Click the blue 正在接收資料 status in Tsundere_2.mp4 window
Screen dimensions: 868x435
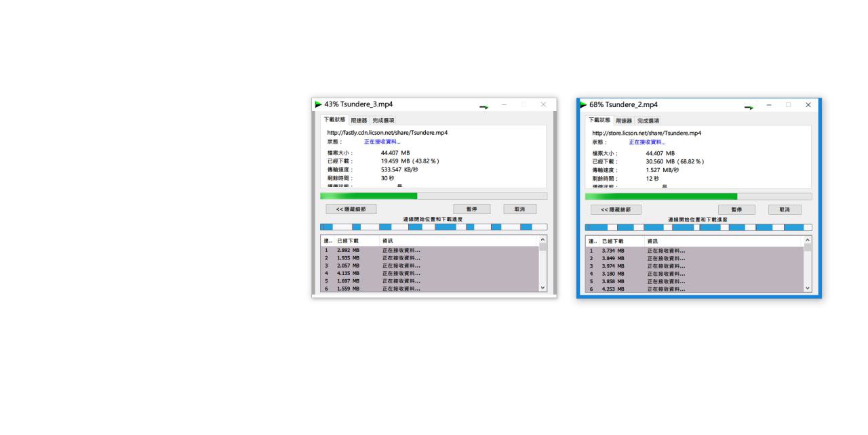(648, 142)
